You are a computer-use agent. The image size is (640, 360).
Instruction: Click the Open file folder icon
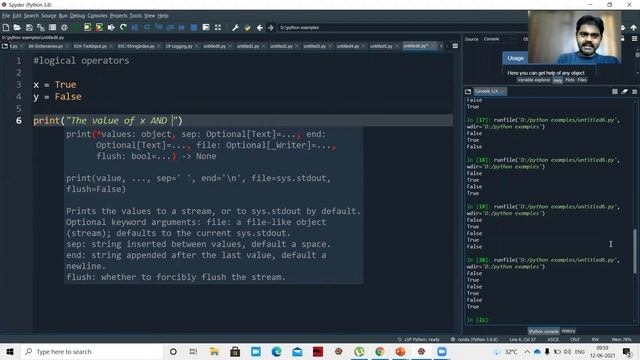coord(17,27)
